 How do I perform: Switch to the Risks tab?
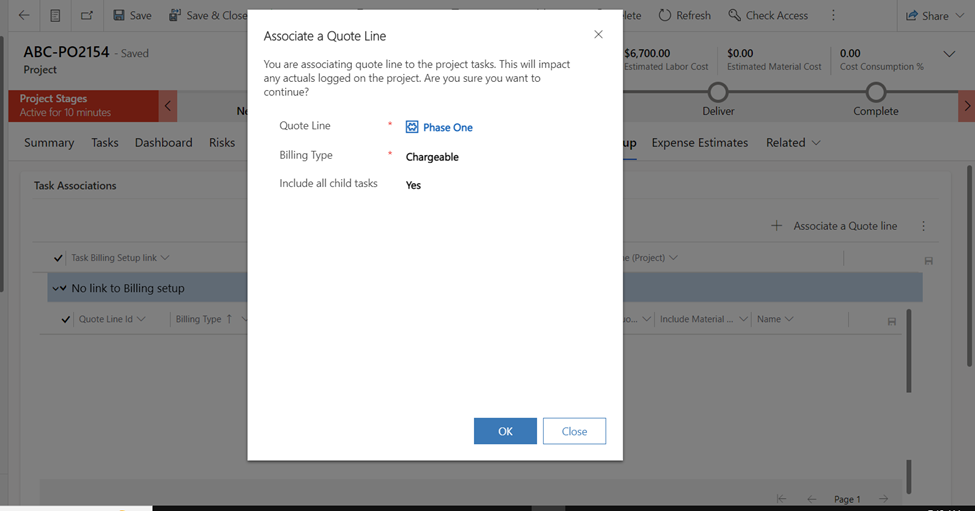(222, 143)
